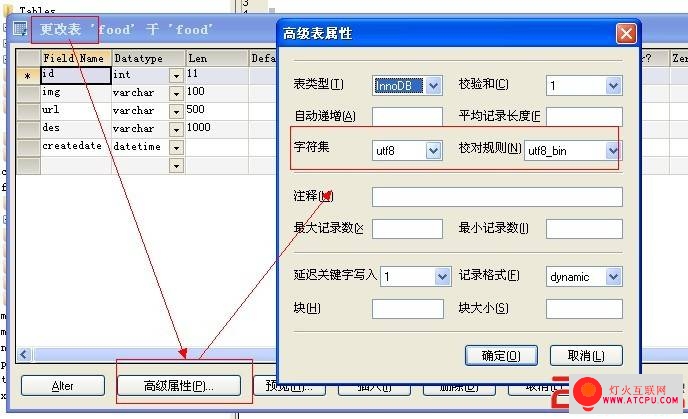Click the 平均记录长度 input field
Viewport: 688px width, 419px height.
[x=584, y=117]
